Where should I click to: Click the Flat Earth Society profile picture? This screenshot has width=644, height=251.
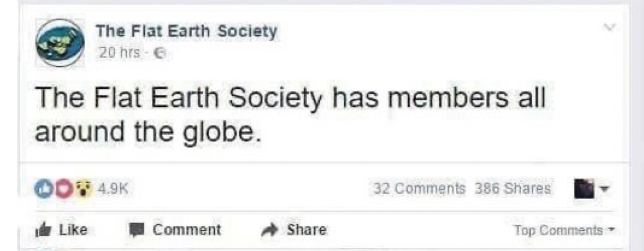coord(61,43)
